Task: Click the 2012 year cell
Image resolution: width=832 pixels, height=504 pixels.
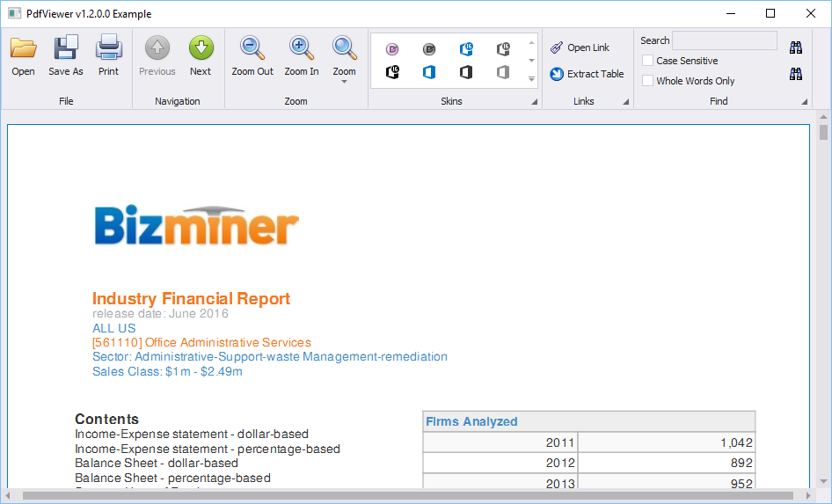Action: [500, 463]
